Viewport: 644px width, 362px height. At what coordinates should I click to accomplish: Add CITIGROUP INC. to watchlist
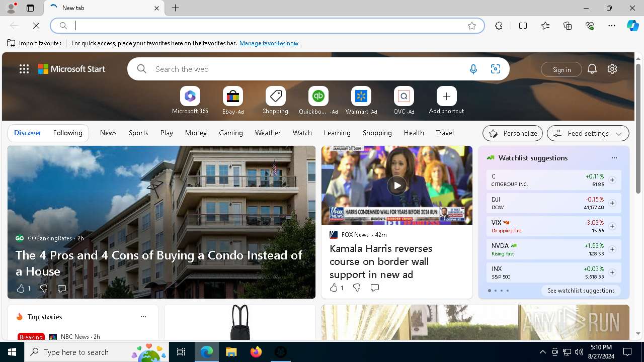(612, 180)
